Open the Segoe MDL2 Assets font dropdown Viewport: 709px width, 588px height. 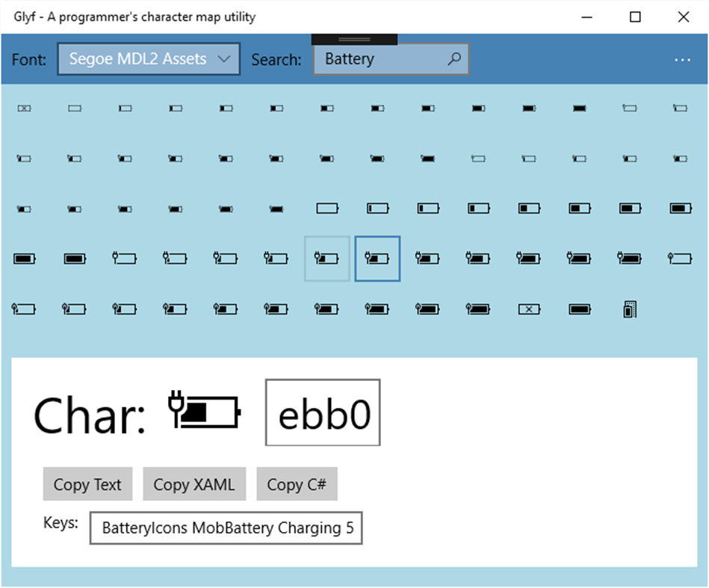[x=149, y=59]
